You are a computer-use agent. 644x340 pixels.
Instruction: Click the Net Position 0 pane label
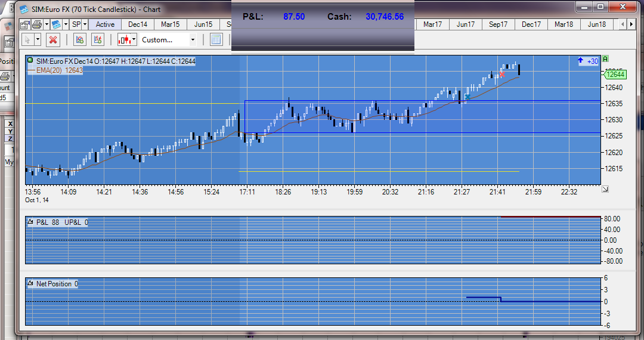57,284
